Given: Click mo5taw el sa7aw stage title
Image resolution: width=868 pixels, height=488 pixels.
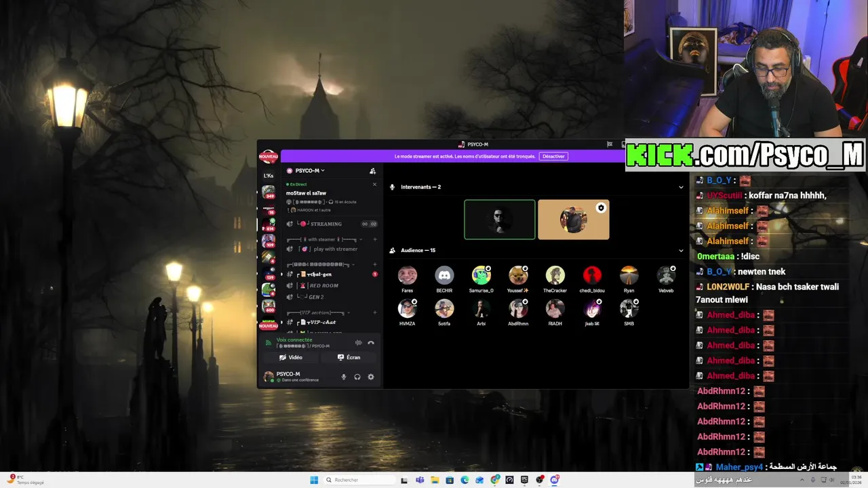Looking at the screenshot, I should pyautogui.click(x=306, y=193).
